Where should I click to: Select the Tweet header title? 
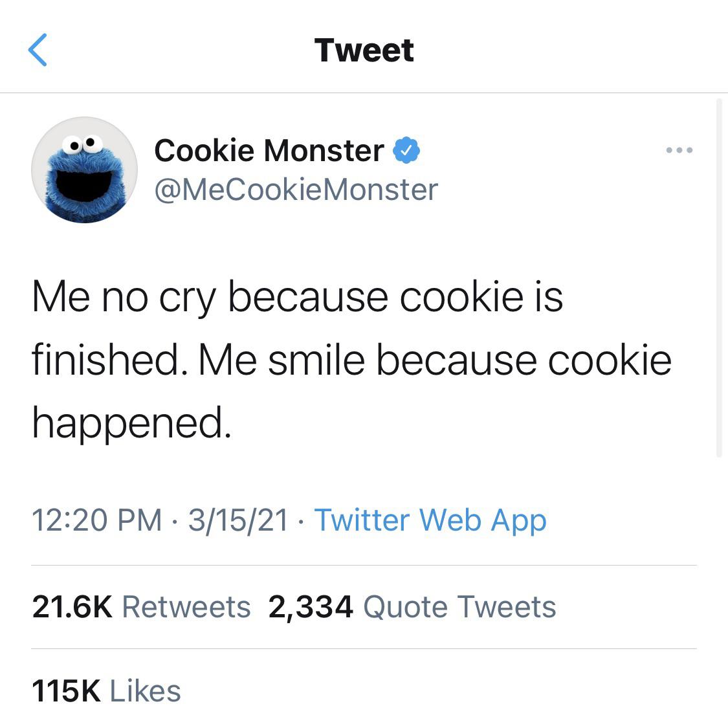(x=364, y=49)
